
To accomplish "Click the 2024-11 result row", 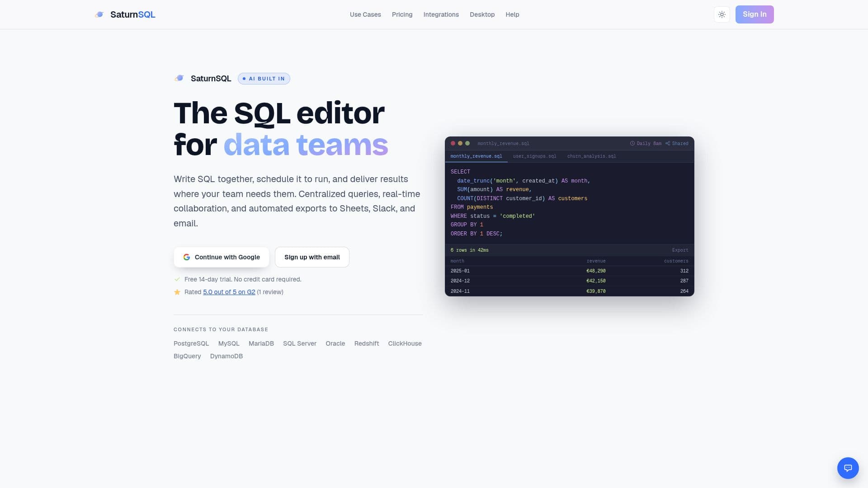I will pos(570,291).
